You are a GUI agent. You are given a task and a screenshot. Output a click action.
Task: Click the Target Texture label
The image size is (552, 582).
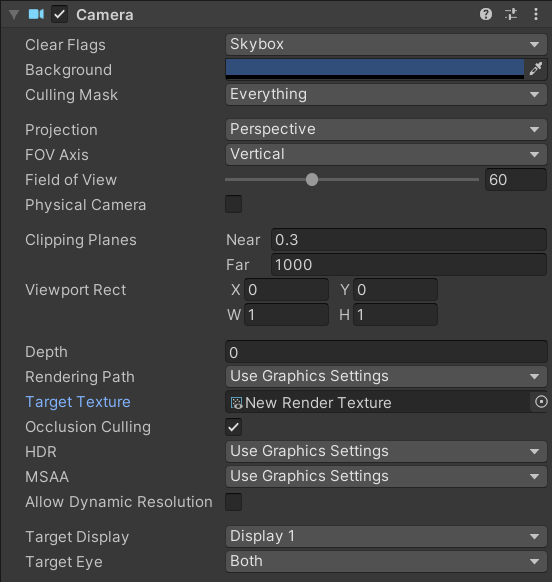(x=78, y=402)
